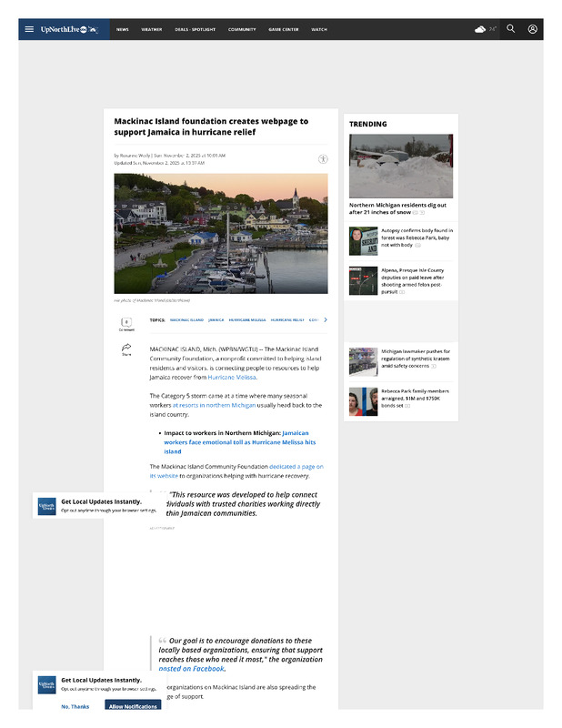Image resolution: width=562 pixels, height=728 pixels.
Task: Click the Mackinac Island harbor photo
Action: coord(221,234)
